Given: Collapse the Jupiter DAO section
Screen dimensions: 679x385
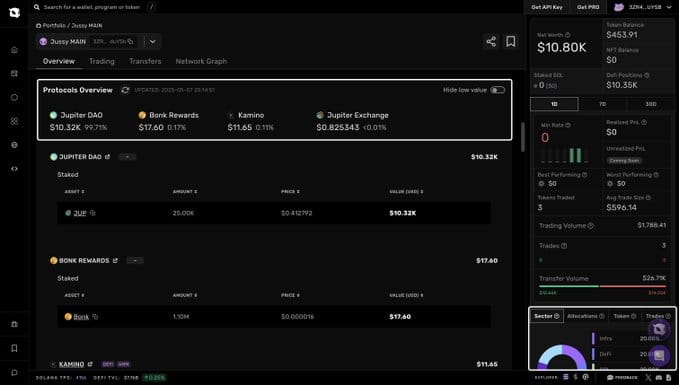Looking at the screenshot, I should pos(127,157).
